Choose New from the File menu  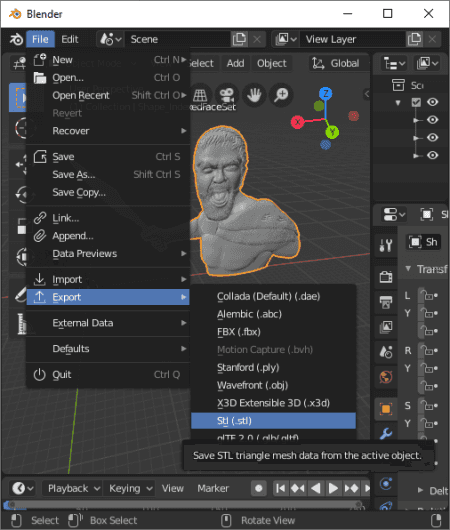tap(108, 60)
